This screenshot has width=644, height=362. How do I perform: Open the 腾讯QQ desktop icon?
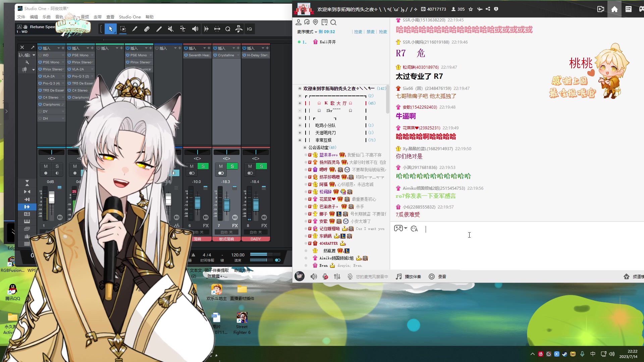[13, 292]
